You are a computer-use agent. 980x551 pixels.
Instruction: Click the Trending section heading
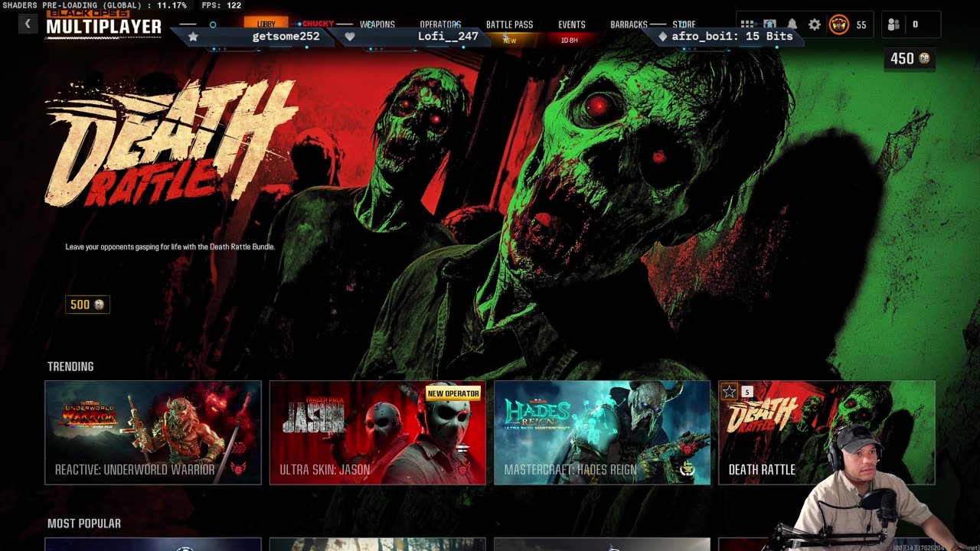point(70,367)
